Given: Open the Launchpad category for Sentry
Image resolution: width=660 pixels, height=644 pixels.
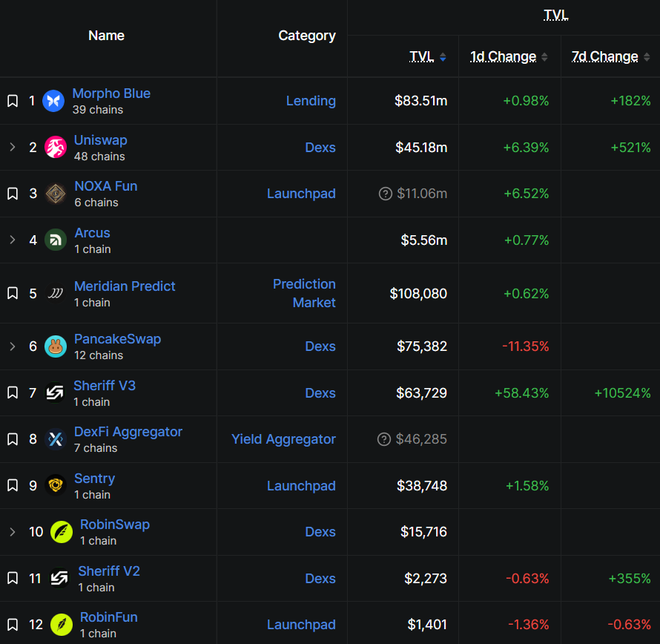Looking at the screenshot, I should (x=301, y=486).
